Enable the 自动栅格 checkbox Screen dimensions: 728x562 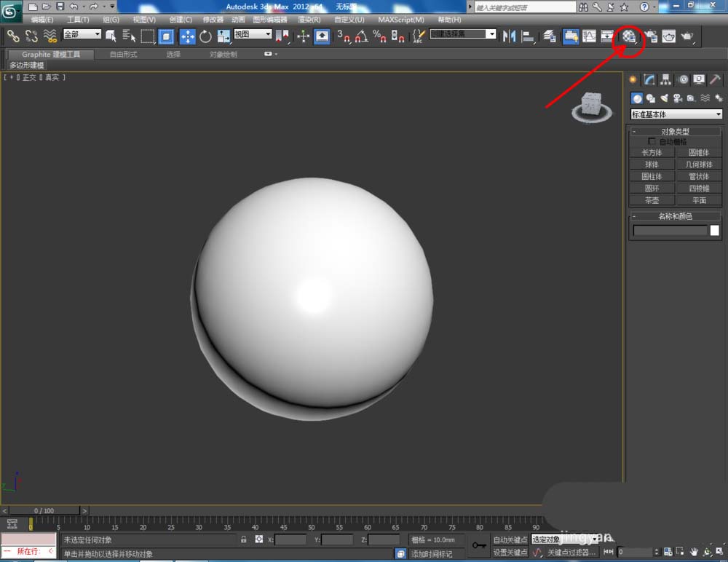tap(652, 141)
